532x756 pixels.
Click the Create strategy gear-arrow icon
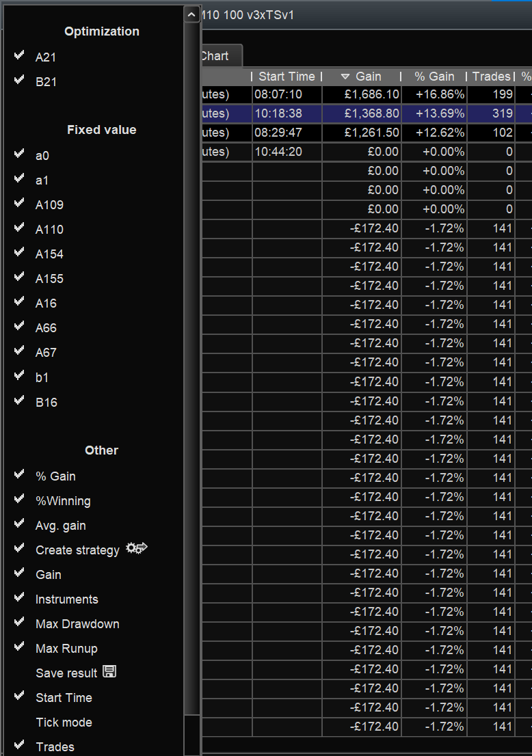pyautogui.click(x=137, y=548)
